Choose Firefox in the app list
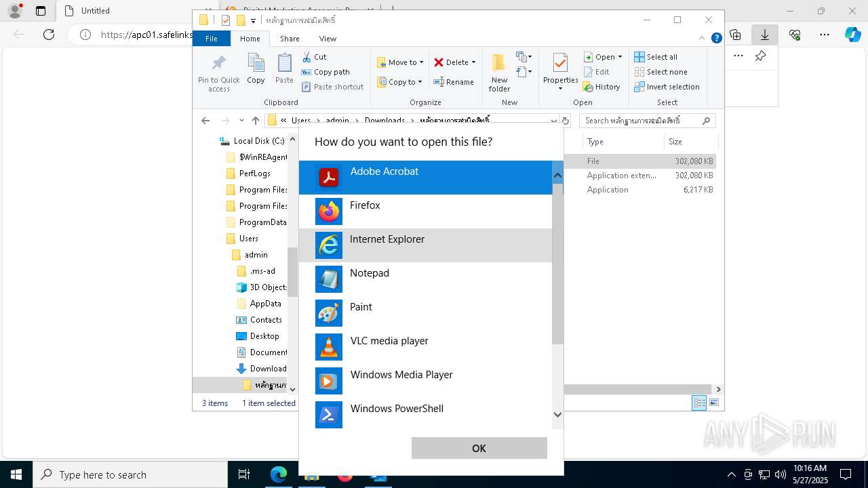The height and width of the screenshot is (488, 868). tap(426, 211)
